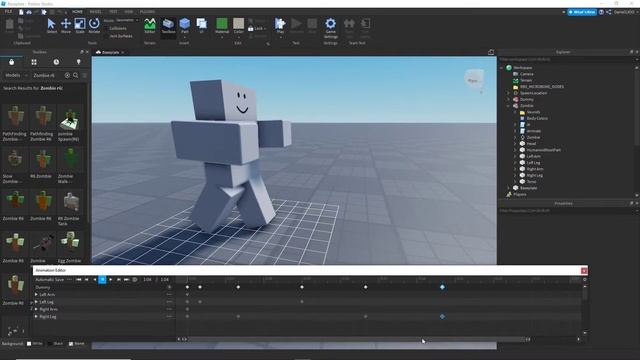The image size is (640, 360).
Task: Select the highlighted blue keyframe on Right Leg track
Action: click(442, 316)
